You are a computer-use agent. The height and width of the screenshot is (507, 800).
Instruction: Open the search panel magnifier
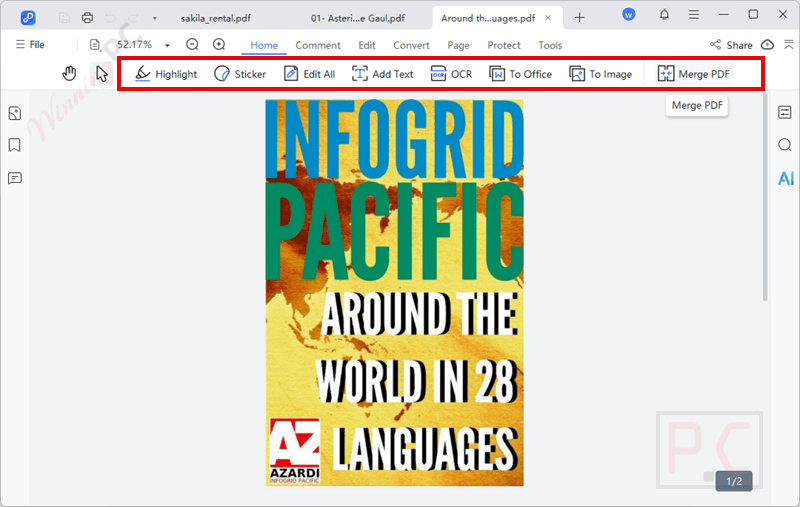[x=785, y=145]
